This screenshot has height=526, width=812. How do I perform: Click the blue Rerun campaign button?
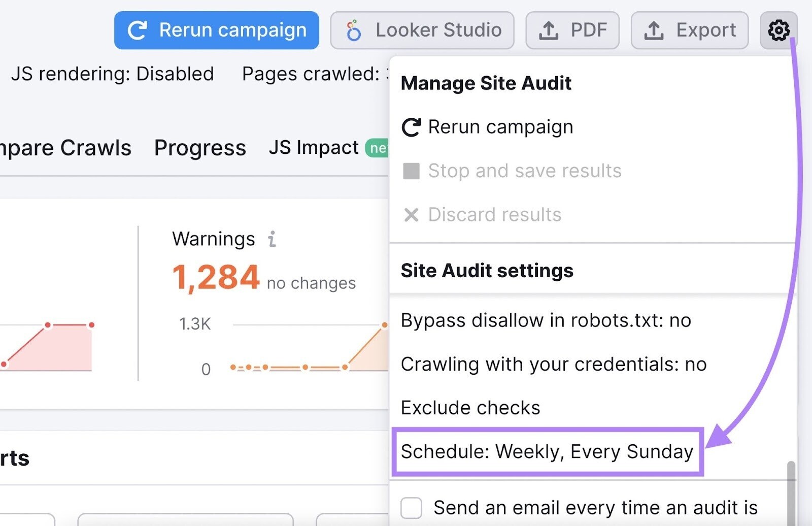point(216,30)
